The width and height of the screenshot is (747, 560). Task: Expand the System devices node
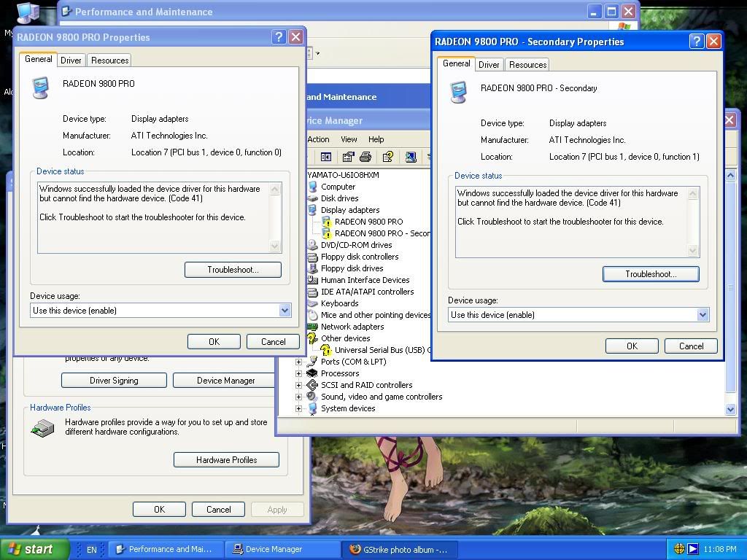point(298,408)
